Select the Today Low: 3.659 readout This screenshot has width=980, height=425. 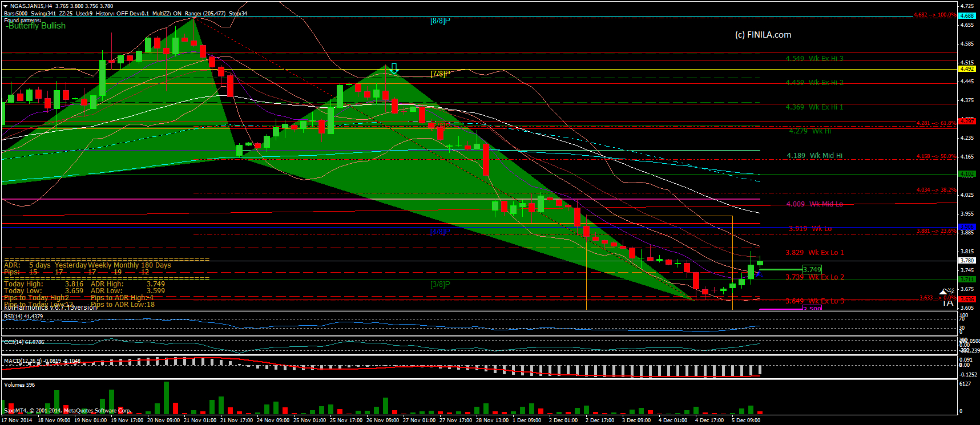tap(43, 291)
